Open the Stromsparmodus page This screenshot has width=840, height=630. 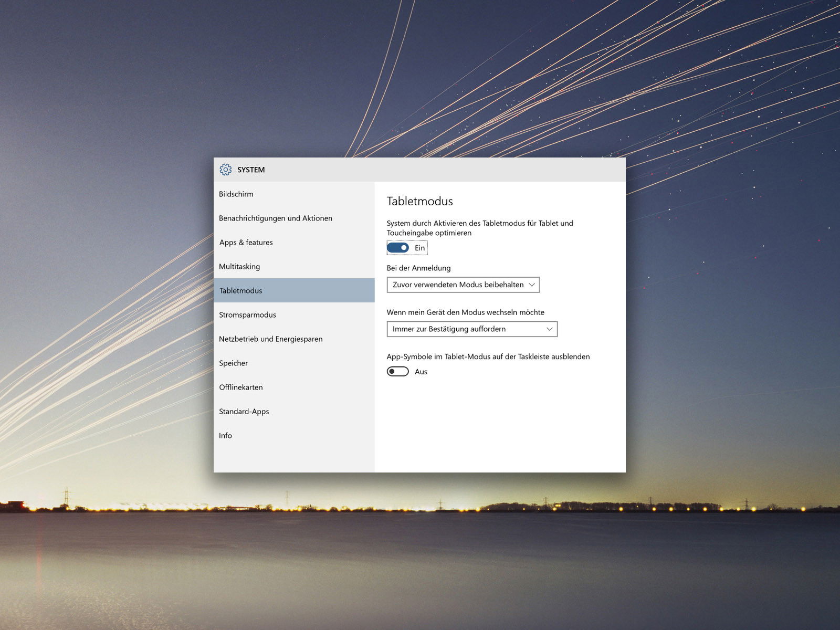point(294,314)
